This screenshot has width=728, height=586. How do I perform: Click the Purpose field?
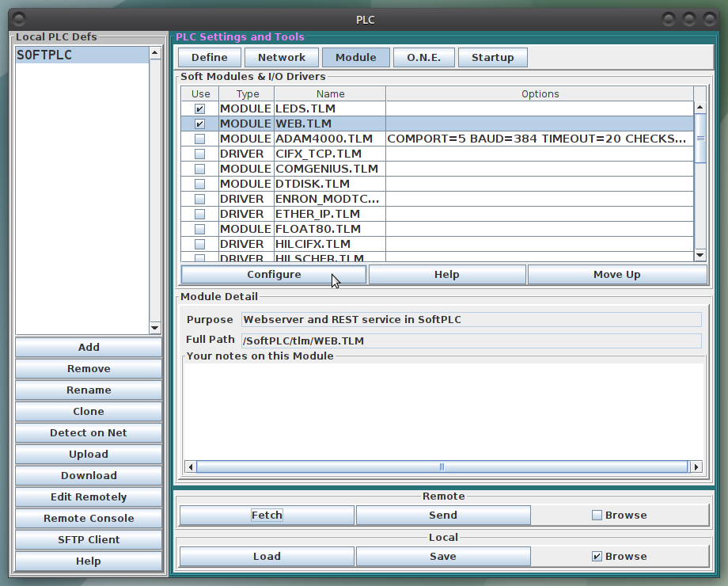click(x=472, y=320)
